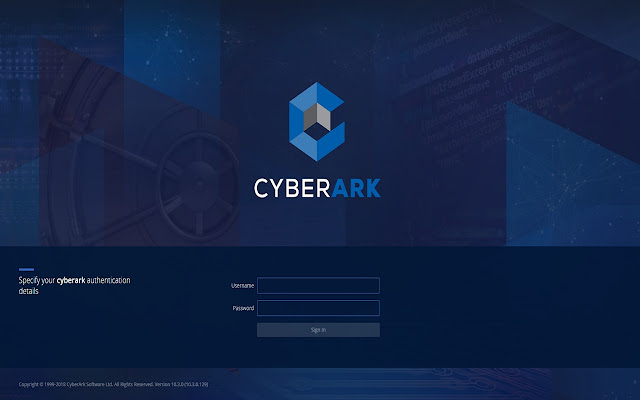Viewport: 640px width, 400px height.
Task: Click the bold cyberark word in the heading
Action: [x=71, y=280]
